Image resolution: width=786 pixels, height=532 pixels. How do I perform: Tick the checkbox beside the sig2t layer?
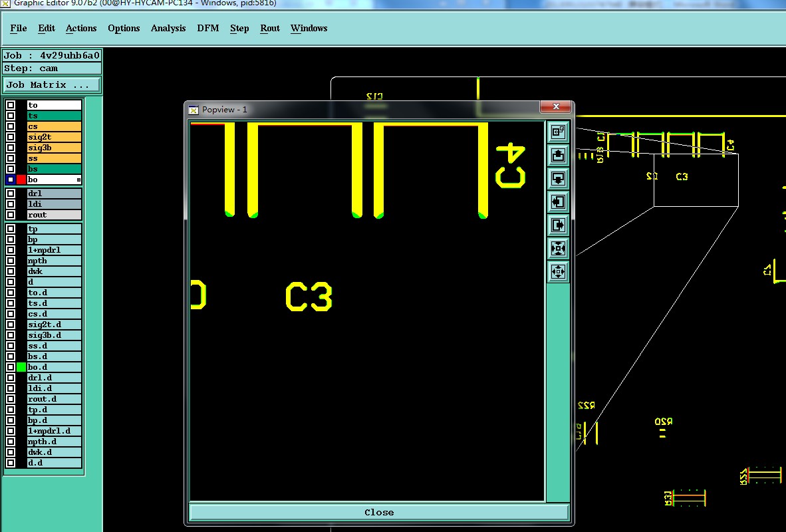[11, 137]
